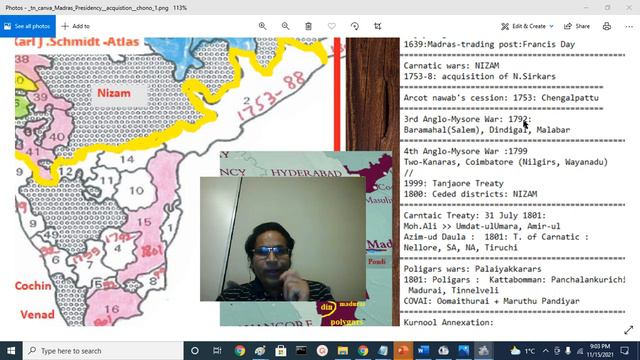The height and width of the screenshot is (360, 640).
Task: Open the Photos app on taskbar
Action: click(x=464, y=351)
